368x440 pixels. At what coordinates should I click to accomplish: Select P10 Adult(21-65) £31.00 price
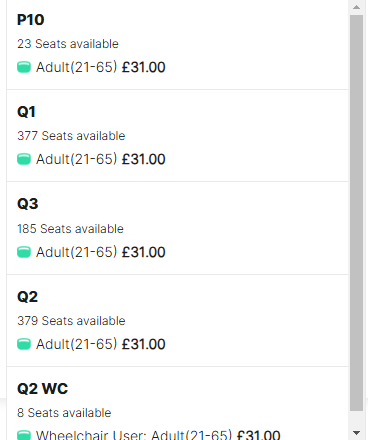click(101, 67)
